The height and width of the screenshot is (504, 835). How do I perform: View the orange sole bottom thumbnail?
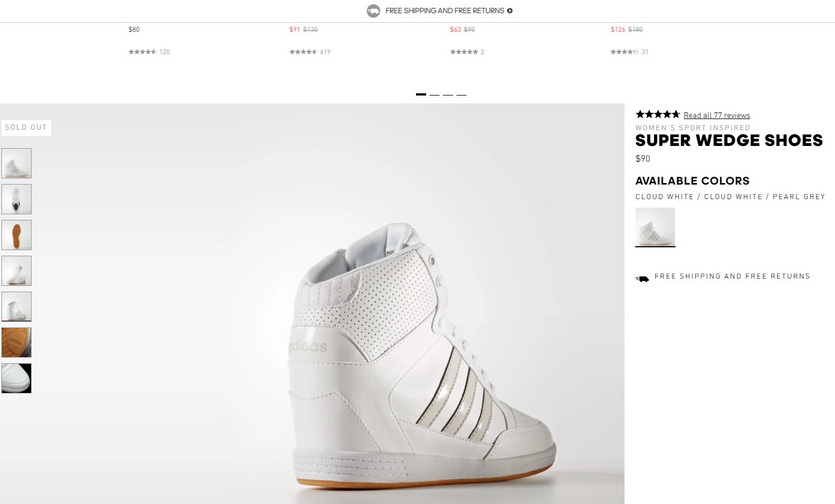[x=16, y=235]
